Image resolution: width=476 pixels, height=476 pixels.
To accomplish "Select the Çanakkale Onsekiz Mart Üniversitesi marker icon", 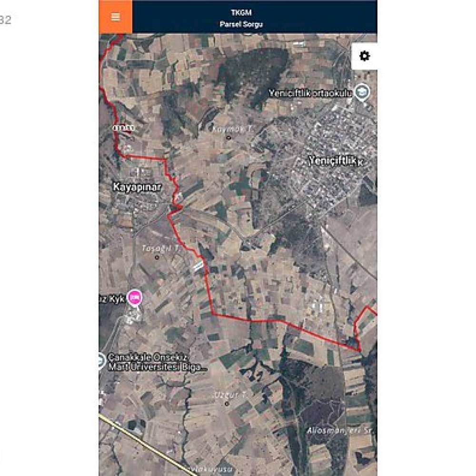I will click(101, 362).
